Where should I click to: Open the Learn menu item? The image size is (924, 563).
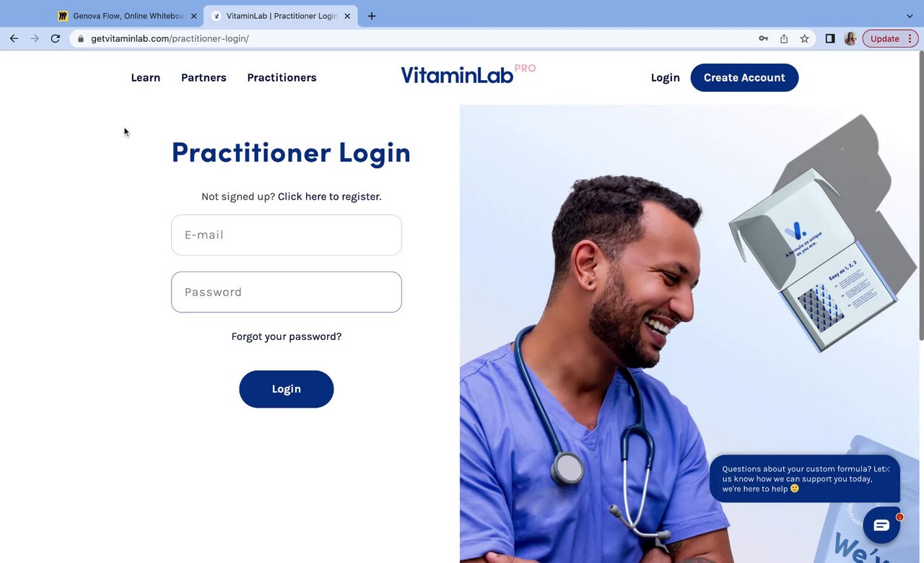(146, 78)
